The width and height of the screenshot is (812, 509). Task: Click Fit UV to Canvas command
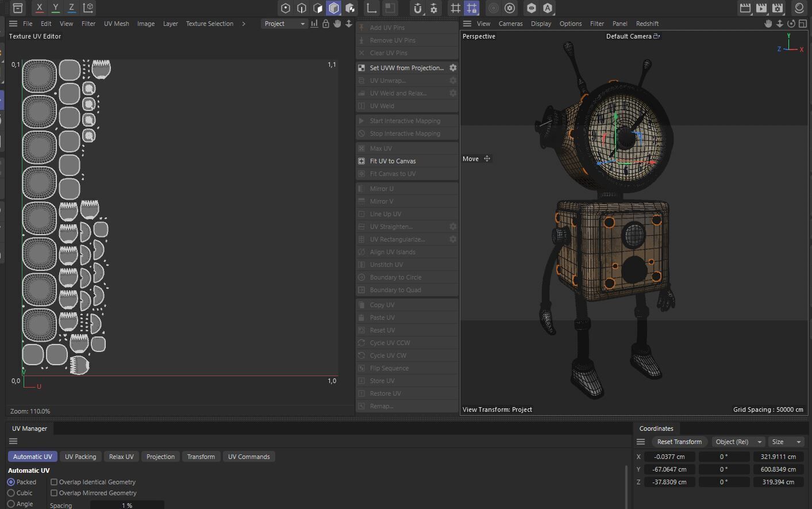pos(407,161)
